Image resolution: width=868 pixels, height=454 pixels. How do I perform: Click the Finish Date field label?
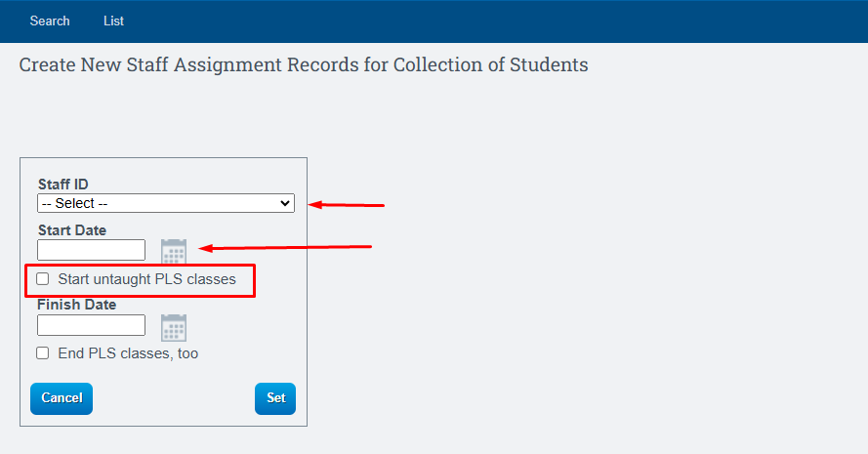[76, 305]
